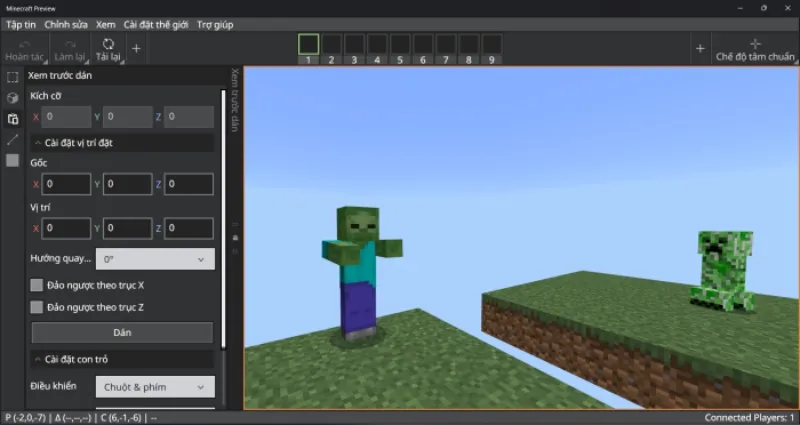
Task: Click Gốc Z input field
Action: (x=189, y=184)
